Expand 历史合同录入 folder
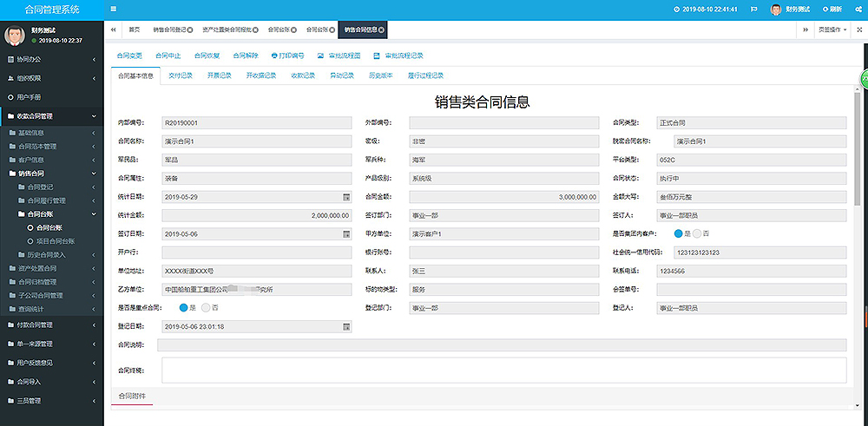The width and height of the screenshot is (868, 426). pos(51,254)
